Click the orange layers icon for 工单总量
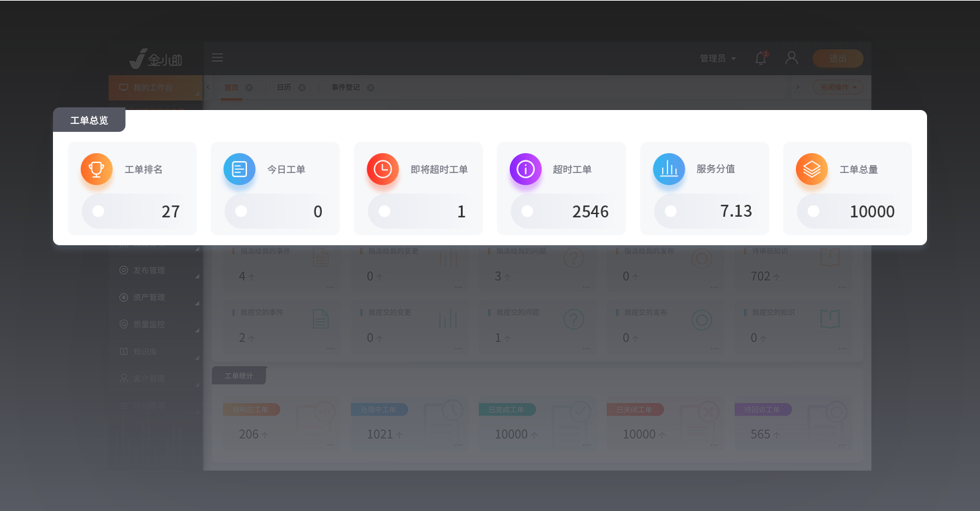Screen dimensions: 980x511 tap(812, 169)
